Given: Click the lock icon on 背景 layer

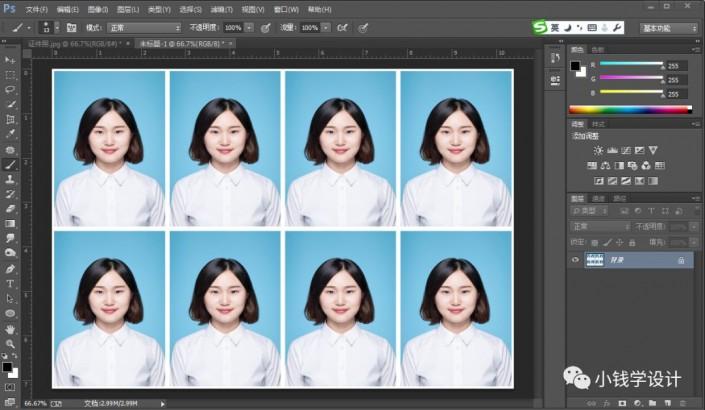Looking at the screenshot, I should 680,260.
